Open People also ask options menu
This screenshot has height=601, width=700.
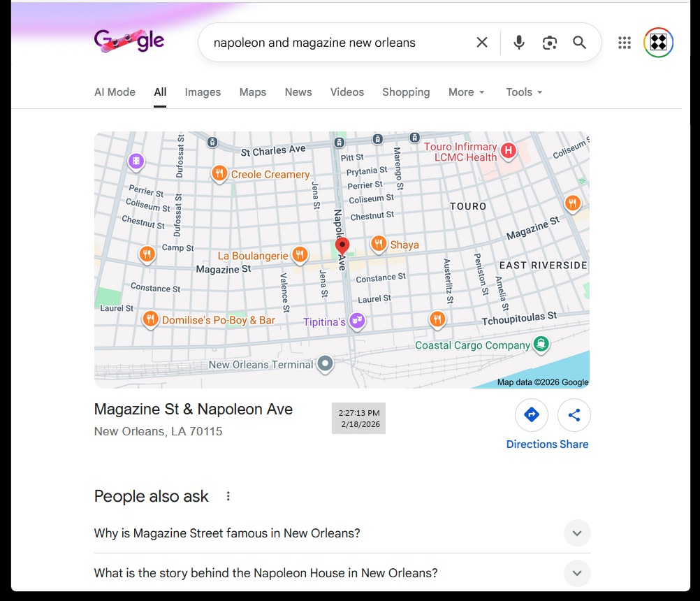click(228, 496)
